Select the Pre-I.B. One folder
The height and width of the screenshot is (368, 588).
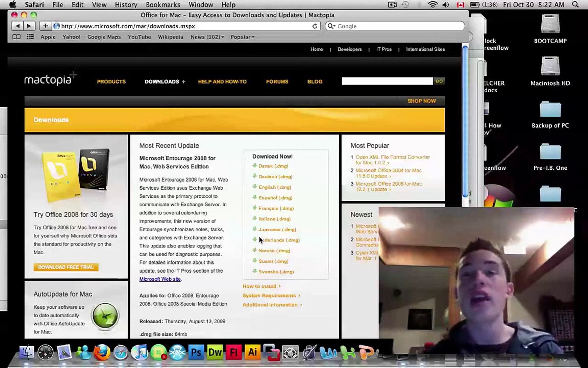(x=550, y=156)
